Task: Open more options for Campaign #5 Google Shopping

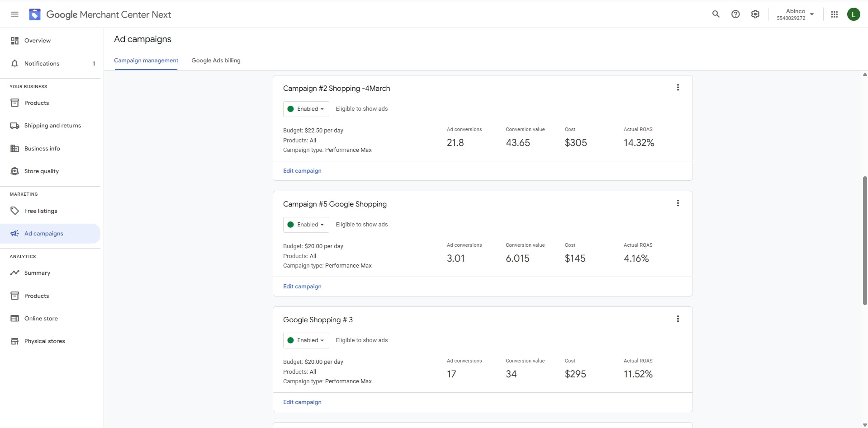Action: coord(678,203)
